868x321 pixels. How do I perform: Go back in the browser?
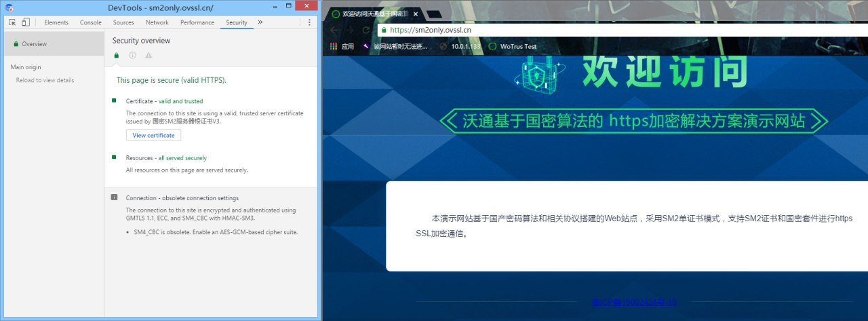click(334, 30)
